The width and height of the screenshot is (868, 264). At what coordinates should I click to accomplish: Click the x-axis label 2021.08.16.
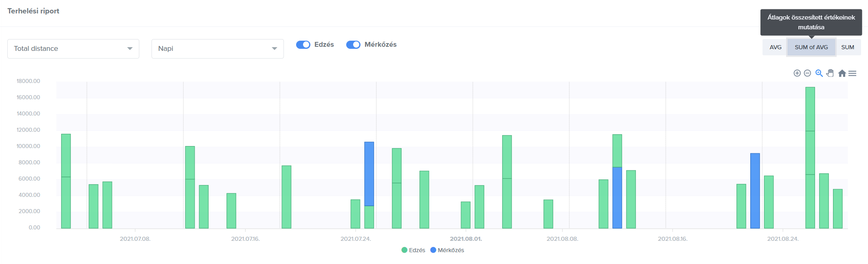(672, 239)
